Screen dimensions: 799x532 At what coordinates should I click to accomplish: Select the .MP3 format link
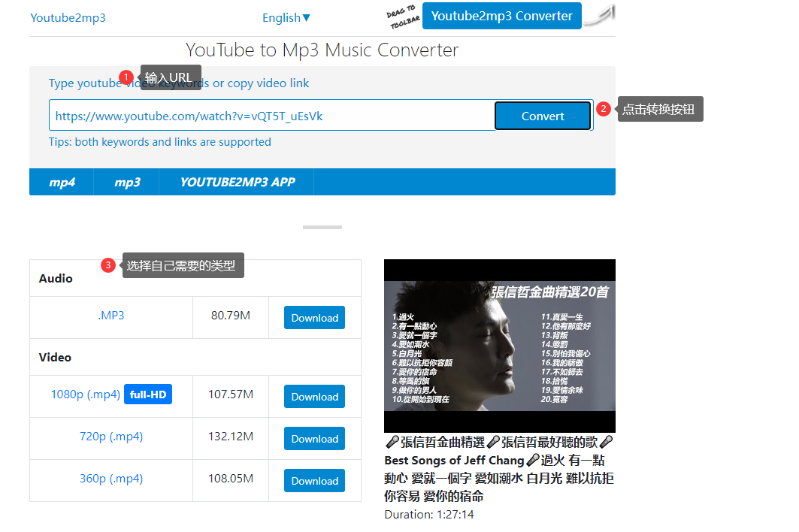pyautogui.click(x=111, y=316)
